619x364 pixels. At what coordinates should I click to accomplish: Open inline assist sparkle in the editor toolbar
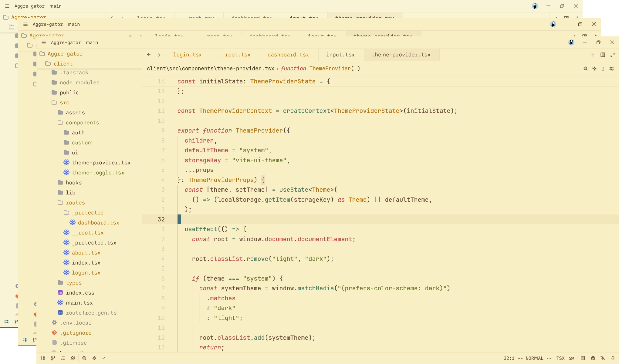[594, 69]
